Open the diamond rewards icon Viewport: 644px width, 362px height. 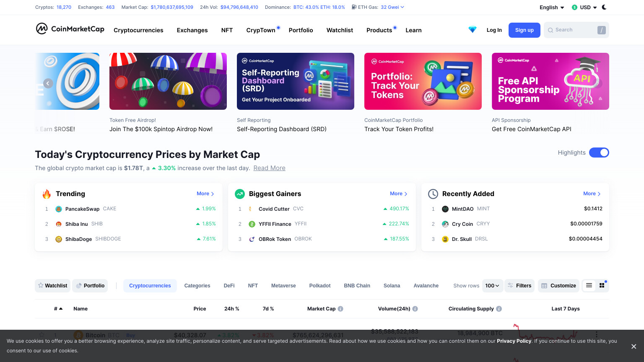(473, 30)
